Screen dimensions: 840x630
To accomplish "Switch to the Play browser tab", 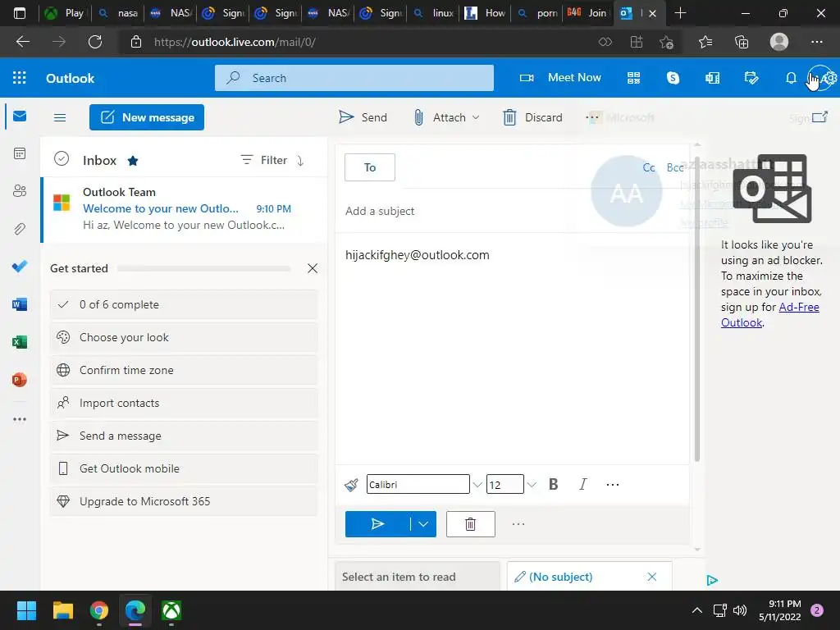I will [66, 13].
